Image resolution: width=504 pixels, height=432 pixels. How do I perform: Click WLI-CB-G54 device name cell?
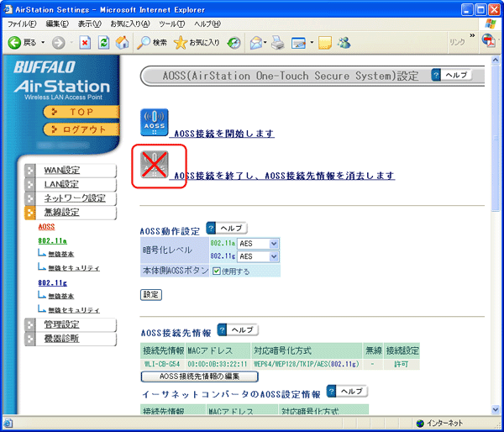coord(162,364)
